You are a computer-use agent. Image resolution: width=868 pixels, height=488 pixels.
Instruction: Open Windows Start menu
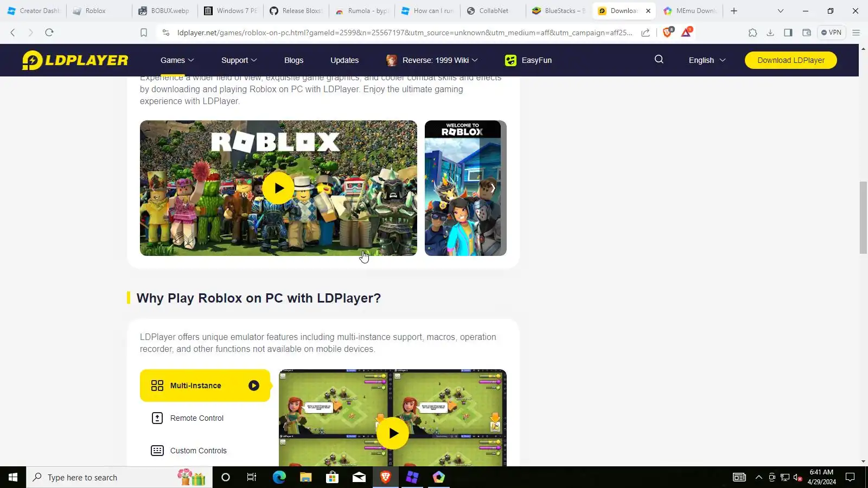click(13, 477)
